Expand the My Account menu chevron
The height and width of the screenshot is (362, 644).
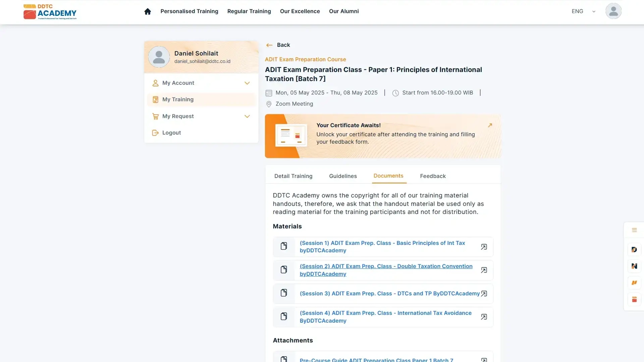247,83
